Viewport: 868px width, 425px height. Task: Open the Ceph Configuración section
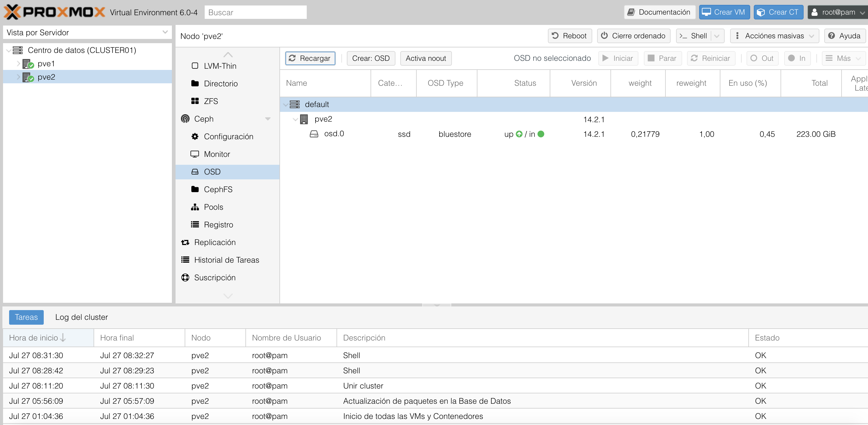coord(229,136)
